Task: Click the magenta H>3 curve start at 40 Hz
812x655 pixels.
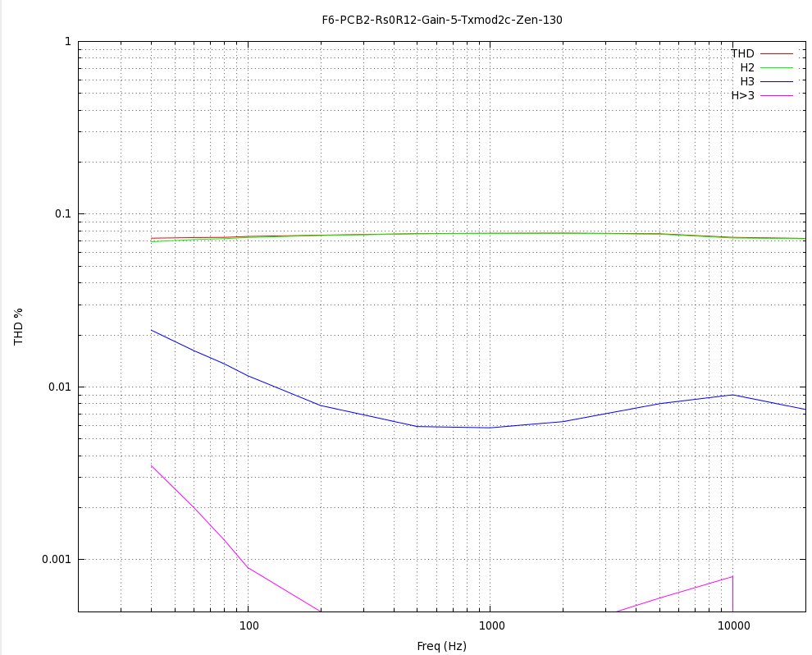Action: (x=151, y=466)
